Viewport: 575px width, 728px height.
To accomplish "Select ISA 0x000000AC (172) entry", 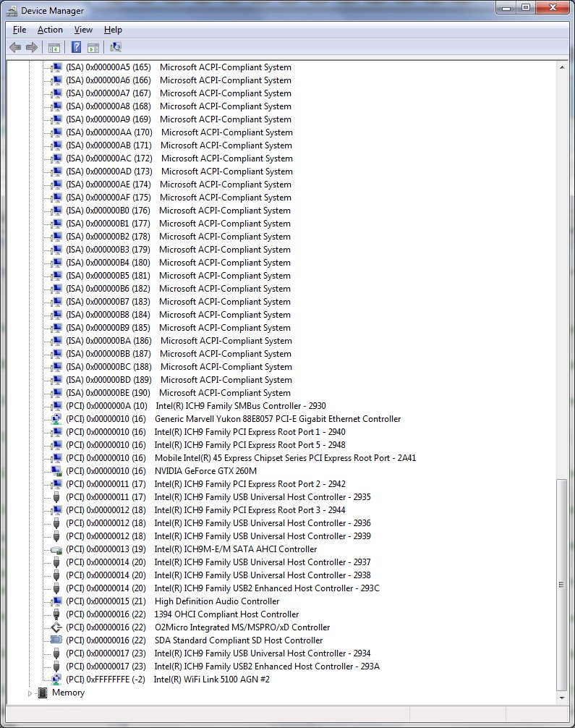I will coord(179,158).
